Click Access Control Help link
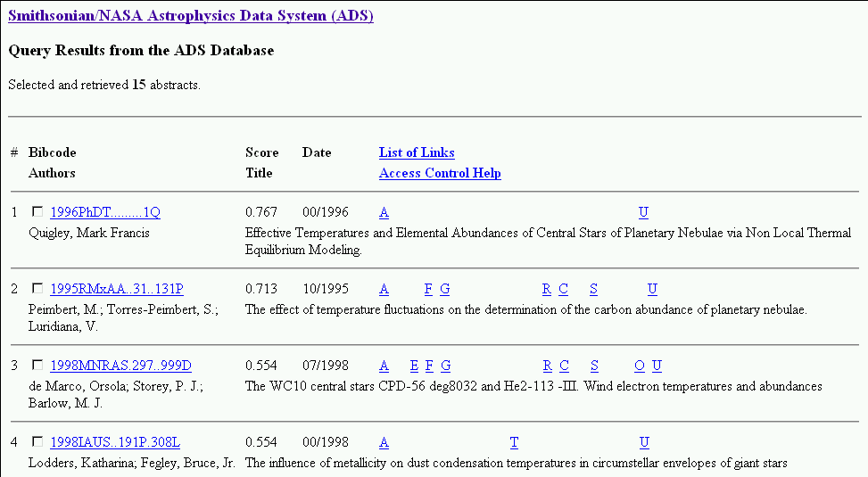Image resolution: width=868 pixels, height=477 pixels. coord(440,173)
